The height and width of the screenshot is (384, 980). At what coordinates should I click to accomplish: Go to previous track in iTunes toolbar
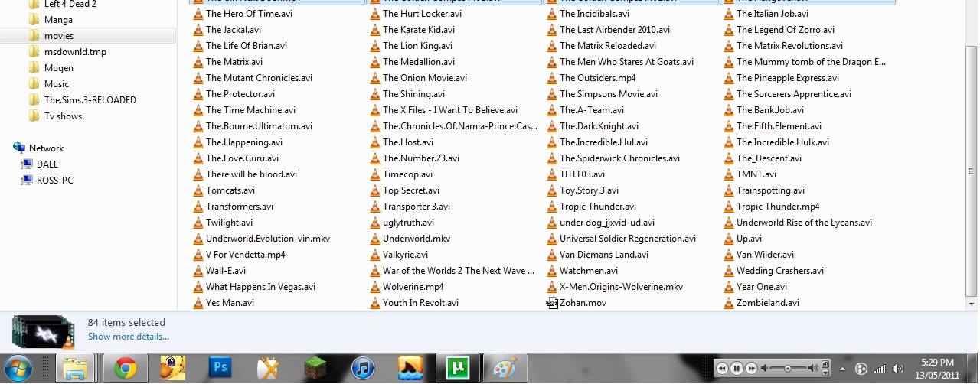[722, 369]
